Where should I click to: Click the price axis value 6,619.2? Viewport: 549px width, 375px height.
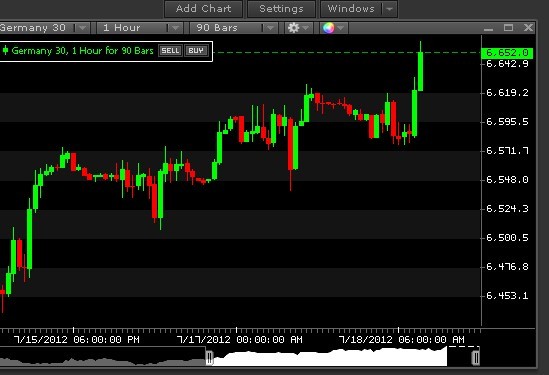pyautogui.click(x=507, y=93)
